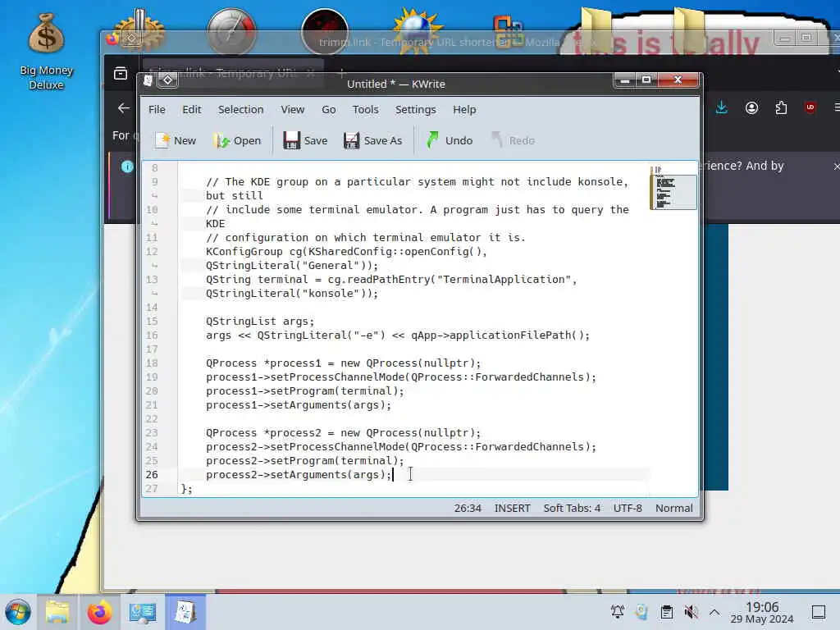
Task: Click the Firefox icon on taskbar
Action: tap(99, 612)
